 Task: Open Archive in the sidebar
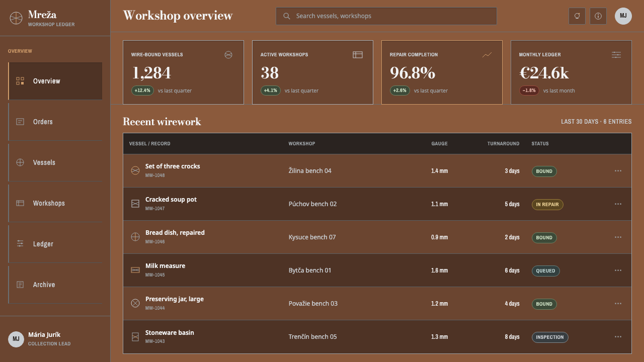click(55, 285)
